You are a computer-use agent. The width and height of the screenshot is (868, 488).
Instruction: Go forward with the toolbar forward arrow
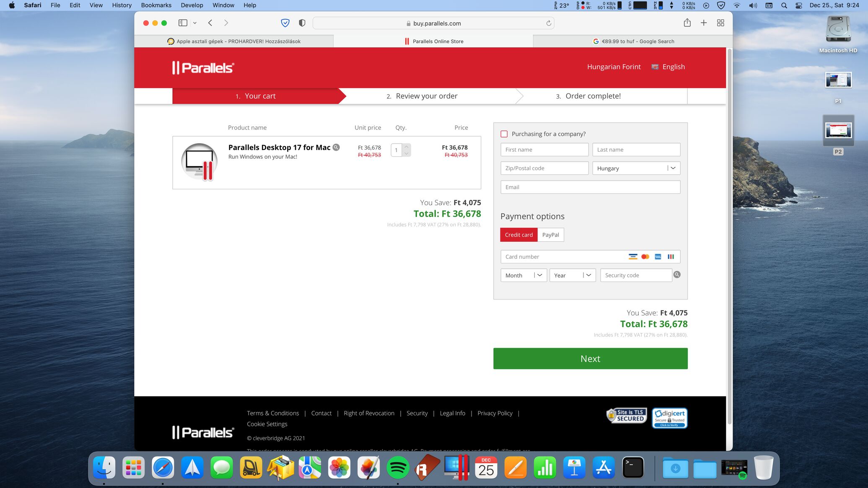click(x=226, y=23)
